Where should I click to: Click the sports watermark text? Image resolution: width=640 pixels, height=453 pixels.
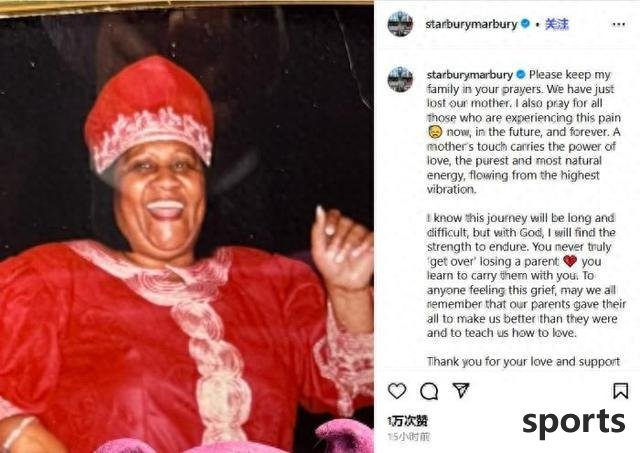pyautogui.click(x=573, y=422)
